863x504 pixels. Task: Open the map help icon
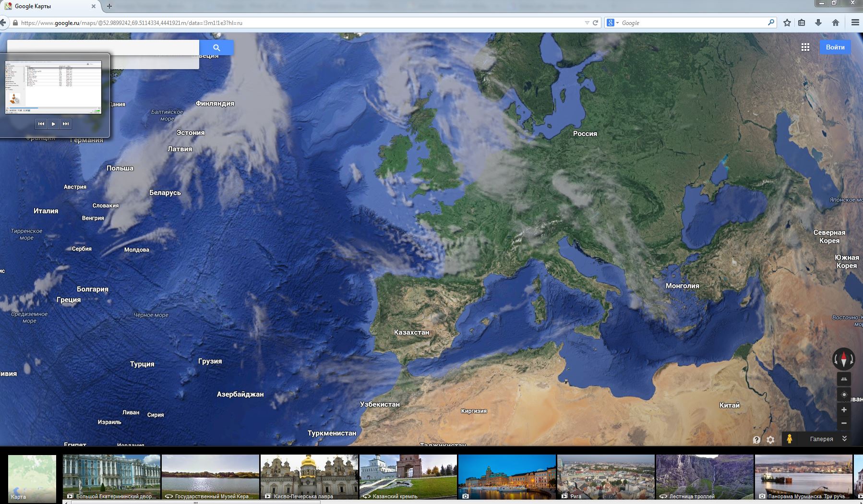point(756,440)
